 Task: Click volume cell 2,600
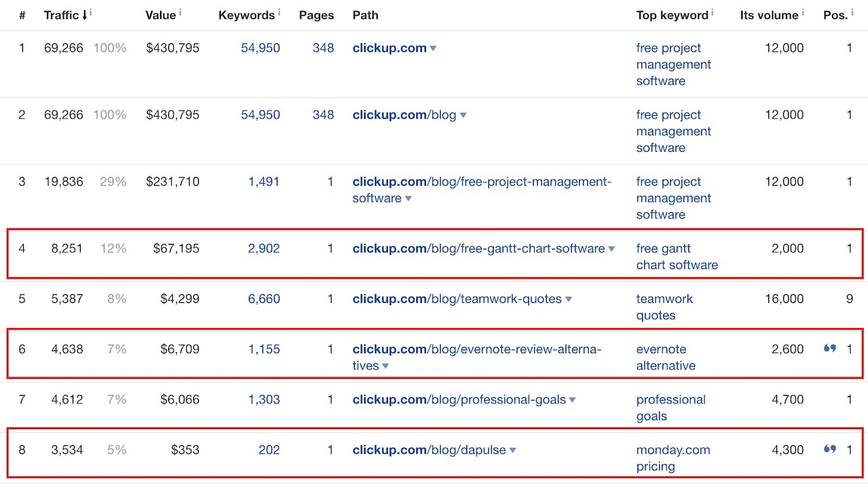788,349
